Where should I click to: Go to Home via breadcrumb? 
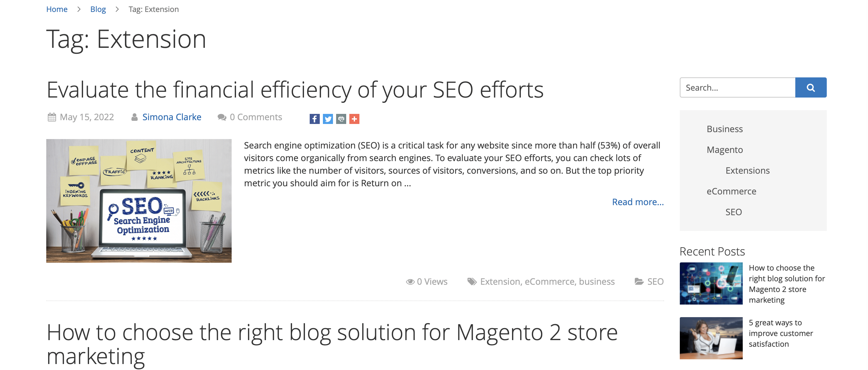(x=57, y=9)
